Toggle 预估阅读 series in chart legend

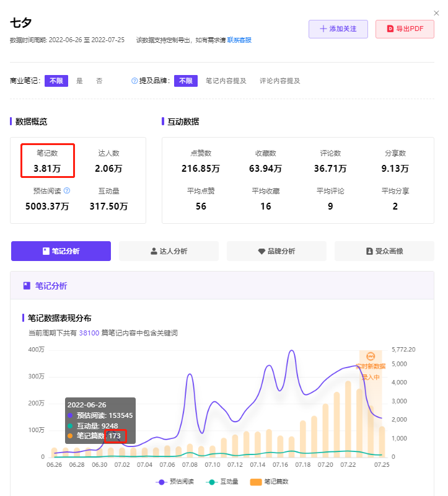click(x=177, y=482)
